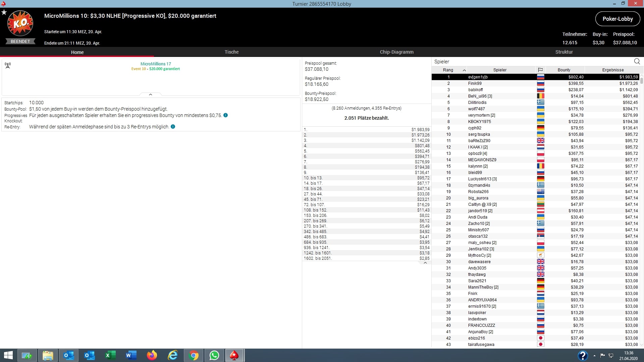Click the favorite star icon at top left
Viewport: 644px width, 362px height.
point(4,12)
